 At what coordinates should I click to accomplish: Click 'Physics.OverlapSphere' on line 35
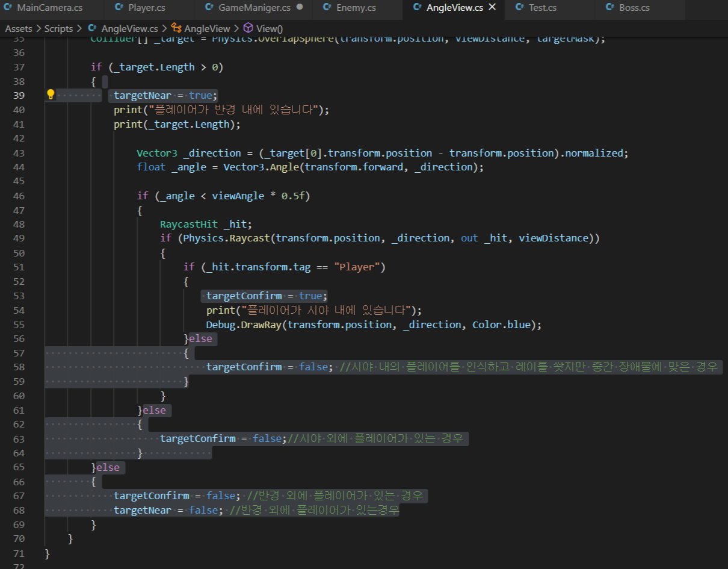point(273,39)
